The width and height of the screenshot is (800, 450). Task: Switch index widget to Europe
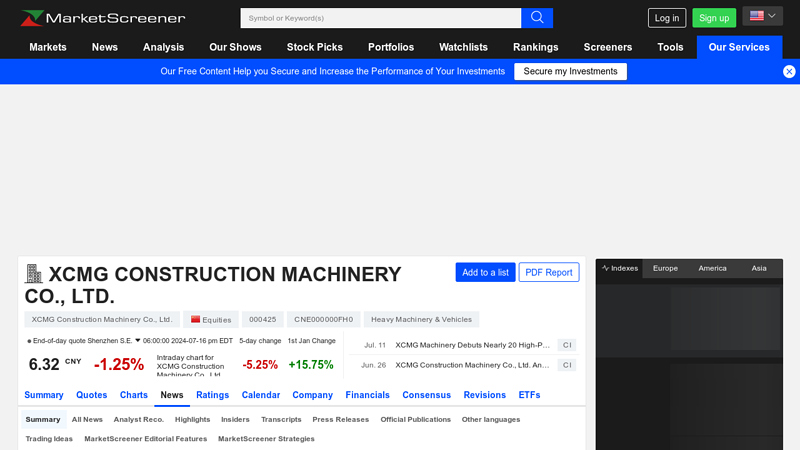coord(665,268)
